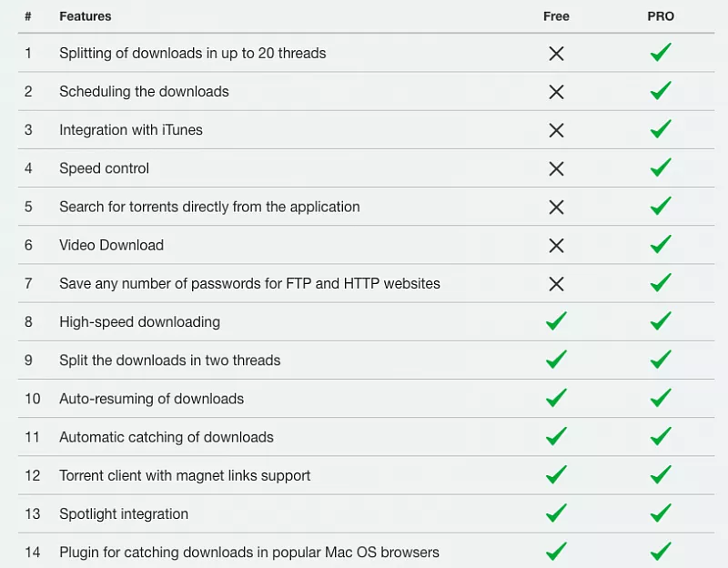The image size is (728, 568).
Task: Click the PRO checkmark for Auto-resuming of downloads
Action: click(661, 399)
